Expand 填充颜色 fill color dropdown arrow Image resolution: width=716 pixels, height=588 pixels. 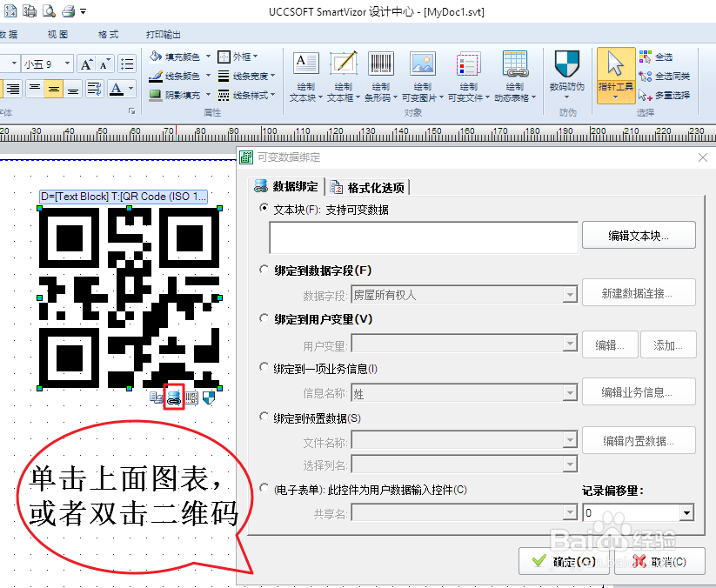click(208, 57)
